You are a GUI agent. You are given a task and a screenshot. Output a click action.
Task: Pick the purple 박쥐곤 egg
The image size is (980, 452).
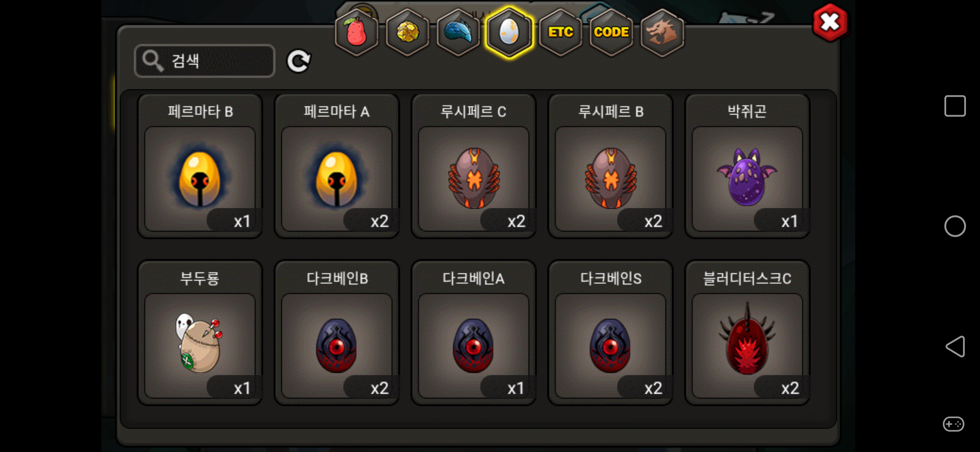click(747, 166)
